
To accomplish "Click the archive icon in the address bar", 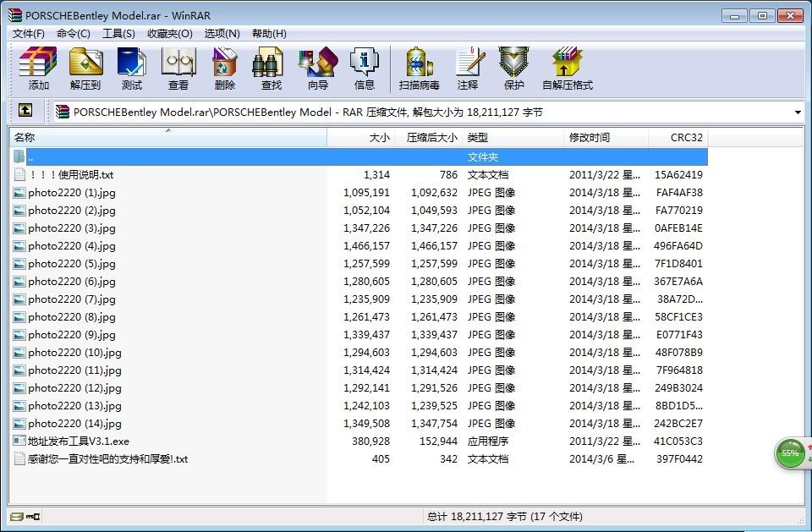I will 62,112.
